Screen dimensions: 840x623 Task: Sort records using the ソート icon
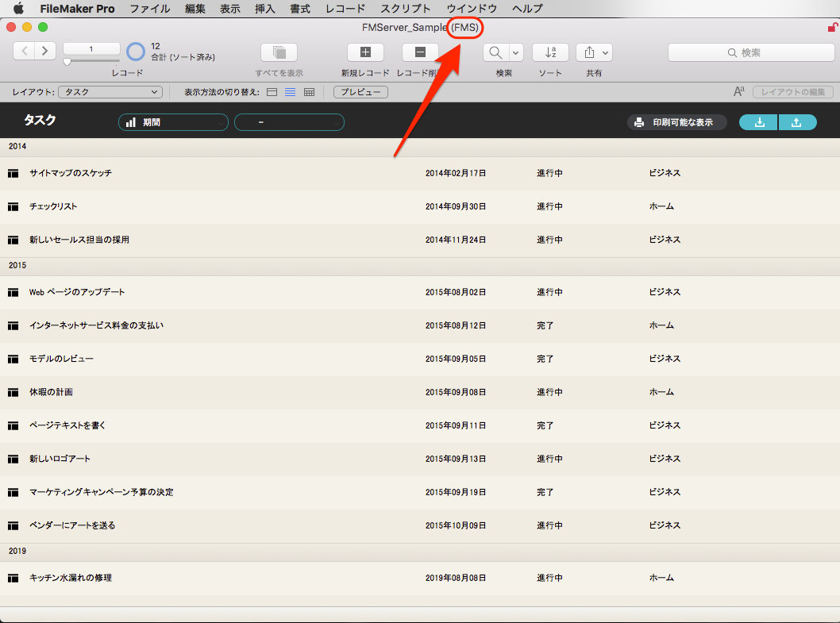[x=550, y=52]
